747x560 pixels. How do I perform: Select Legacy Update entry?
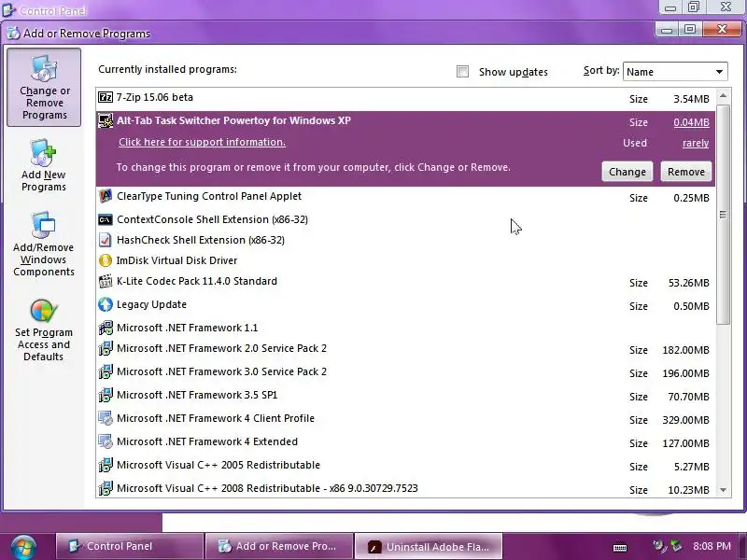(405, 305)
